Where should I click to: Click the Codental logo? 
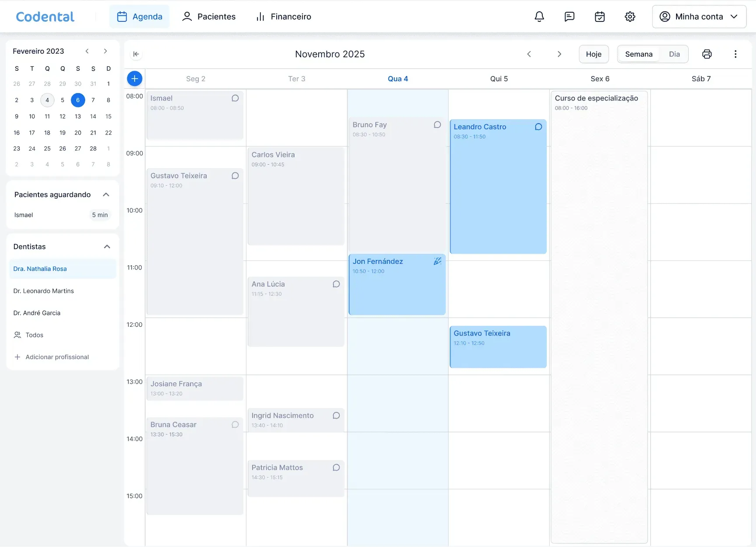(x=45, y=17)
